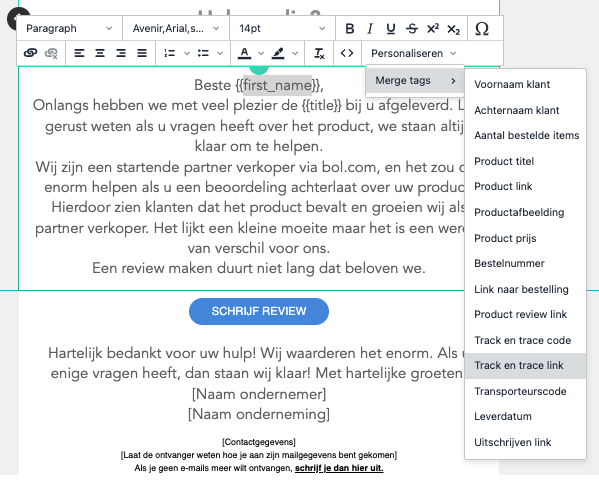Click the 'Hartelijk bedankt voor uw hulp' paragraph

(256, 363)
